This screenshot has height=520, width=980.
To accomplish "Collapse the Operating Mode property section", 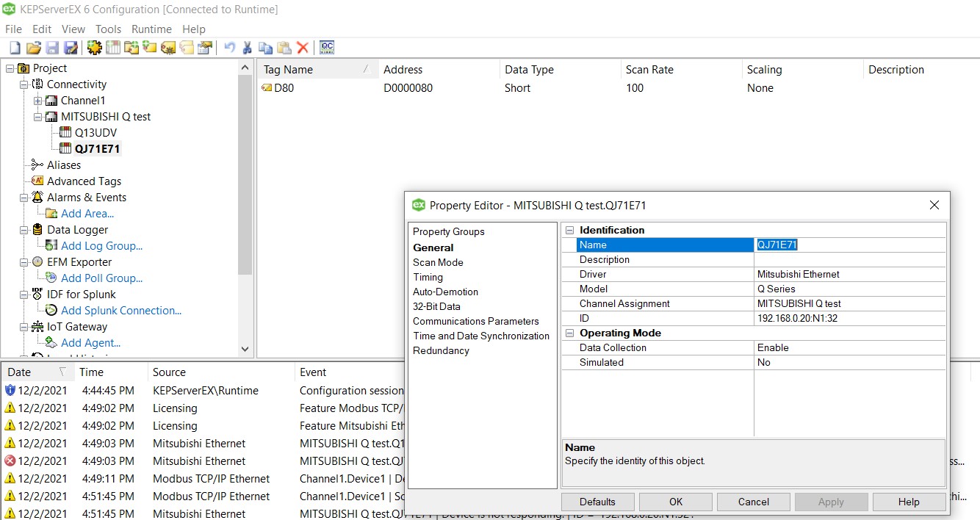I will (x=569, y=333).
